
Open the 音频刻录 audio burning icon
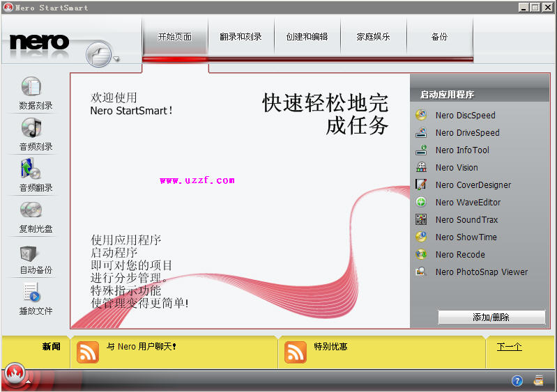pyautogui.click(x=31, y=127)
